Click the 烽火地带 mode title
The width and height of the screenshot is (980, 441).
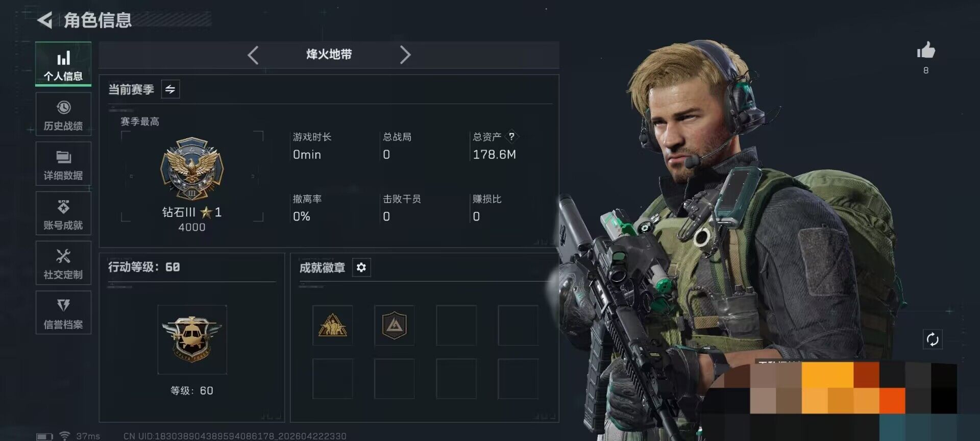click(x=329, y=55)
